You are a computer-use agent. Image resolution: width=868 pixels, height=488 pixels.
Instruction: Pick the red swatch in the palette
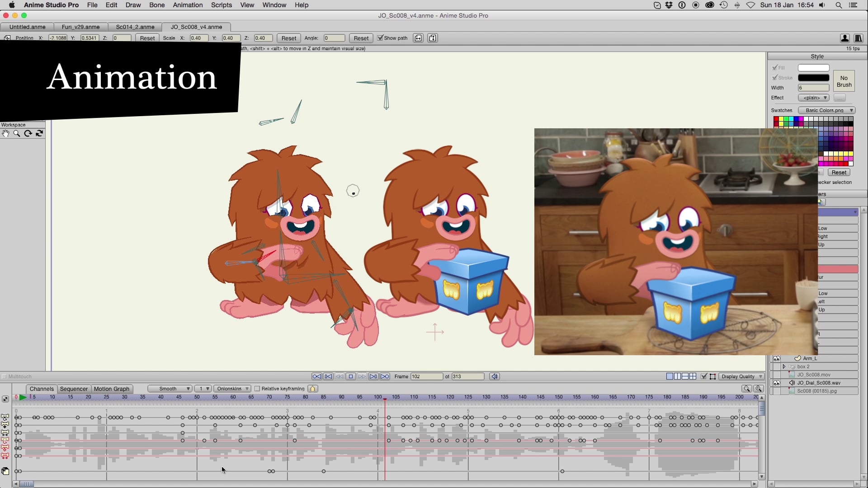776,119
